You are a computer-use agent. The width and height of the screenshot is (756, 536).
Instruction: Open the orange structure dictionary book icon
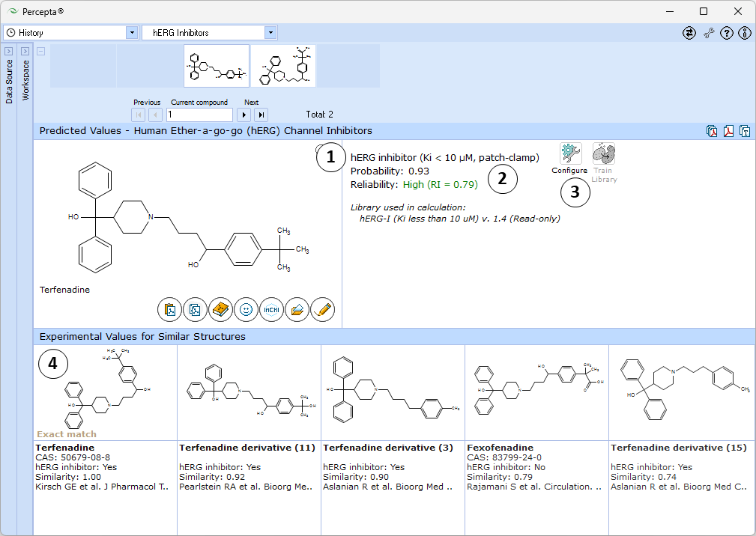point(221,310)
